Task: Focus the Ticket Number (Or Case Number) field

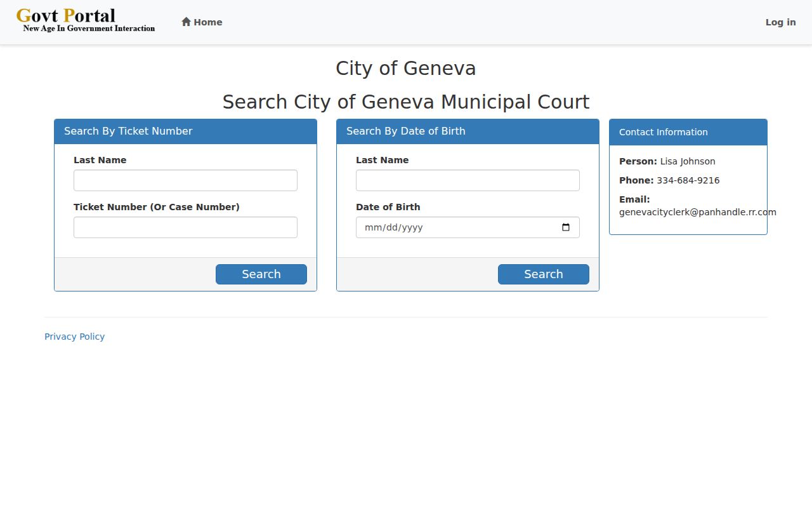Action: [x=185, y=227]
